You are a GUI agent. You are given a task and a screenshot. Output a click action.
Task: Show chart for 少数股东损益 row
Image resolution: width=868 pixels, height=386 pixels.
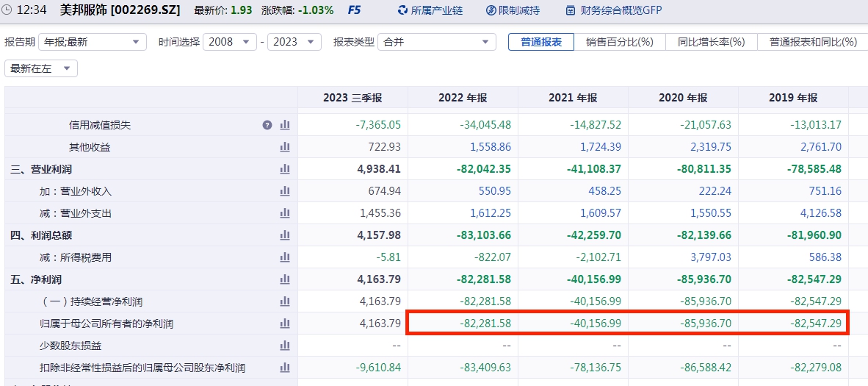click(285, 346)
